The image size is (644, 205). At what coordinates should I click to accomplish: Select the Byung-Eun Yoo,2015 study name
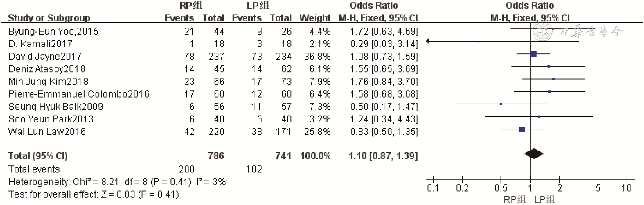53,32
